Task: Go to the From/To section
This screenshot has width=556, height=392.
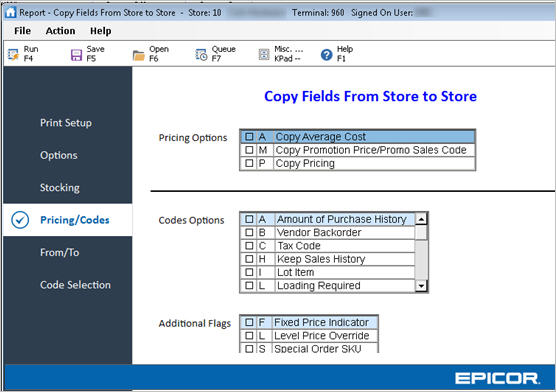Action: tap(60, 253)
